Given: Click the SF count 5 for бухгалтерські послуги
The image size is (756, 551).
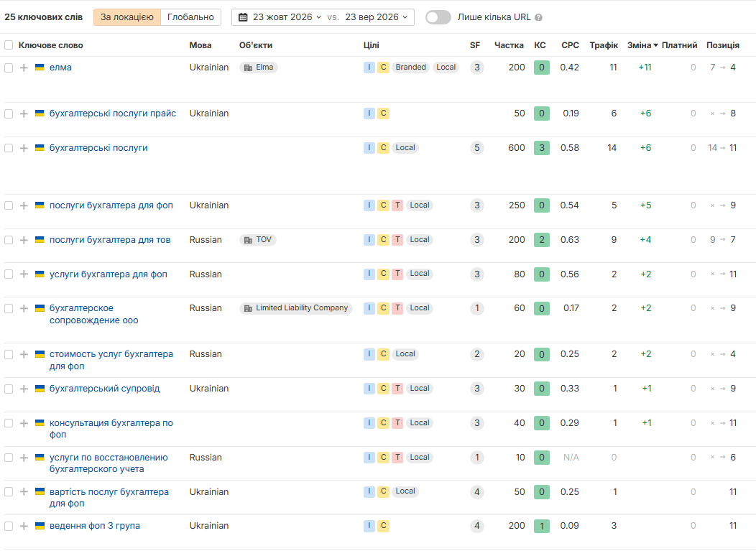Looking at the screenshot, I should [x=477, y=148].
